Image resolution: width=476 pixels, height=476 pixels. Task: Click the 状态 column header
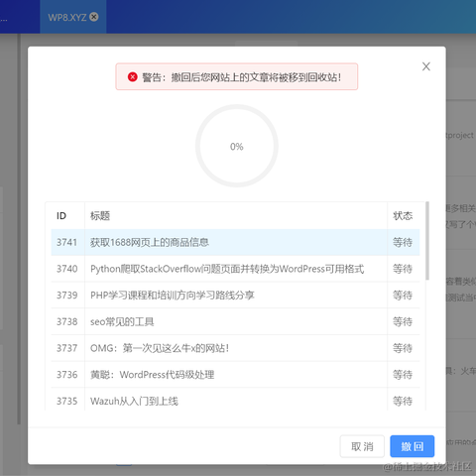(403, 216)
